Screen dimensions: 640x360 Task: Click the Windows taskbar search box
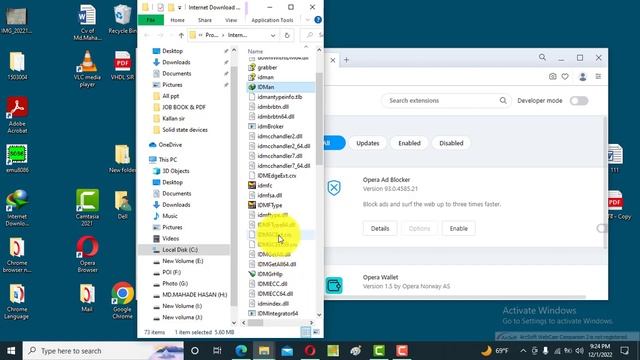pos(103,351)
